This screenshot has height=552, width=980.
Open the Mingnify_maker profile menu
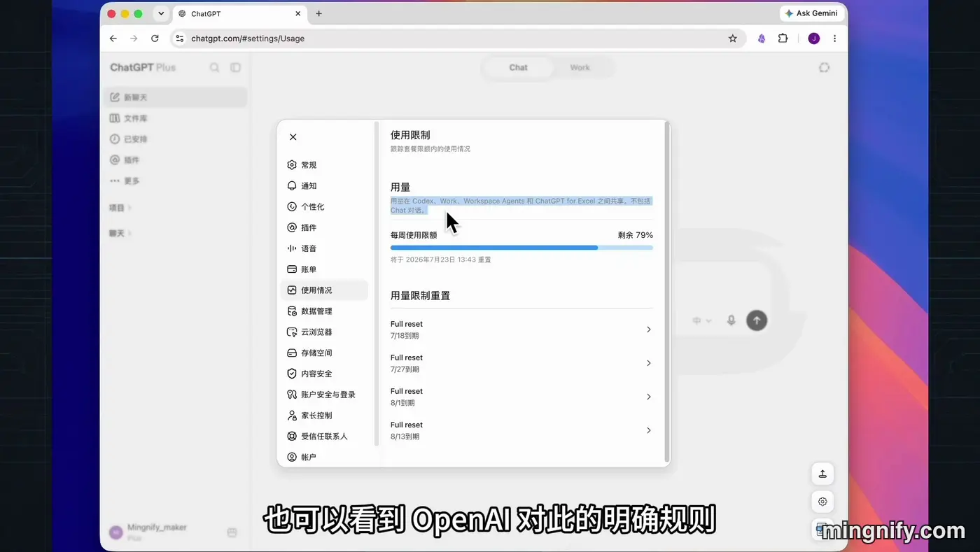click(148, 532)
